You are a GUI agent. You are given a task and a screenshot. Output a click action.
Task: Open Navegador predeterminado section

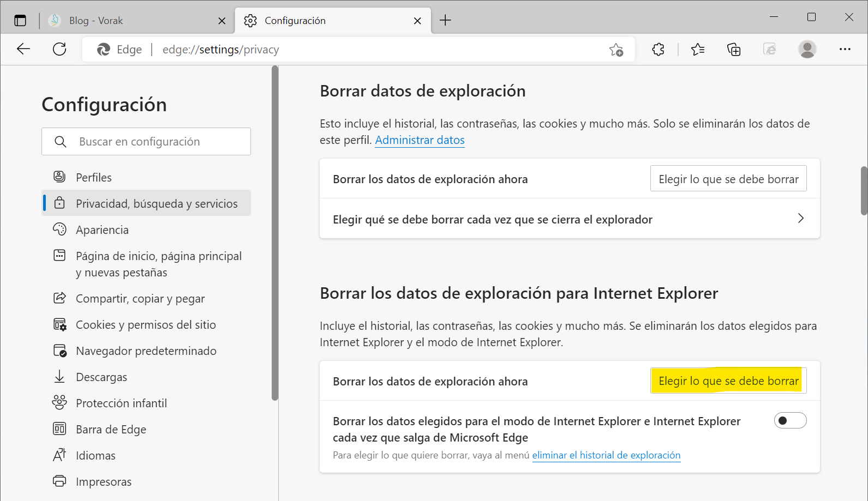pos(146,351)
